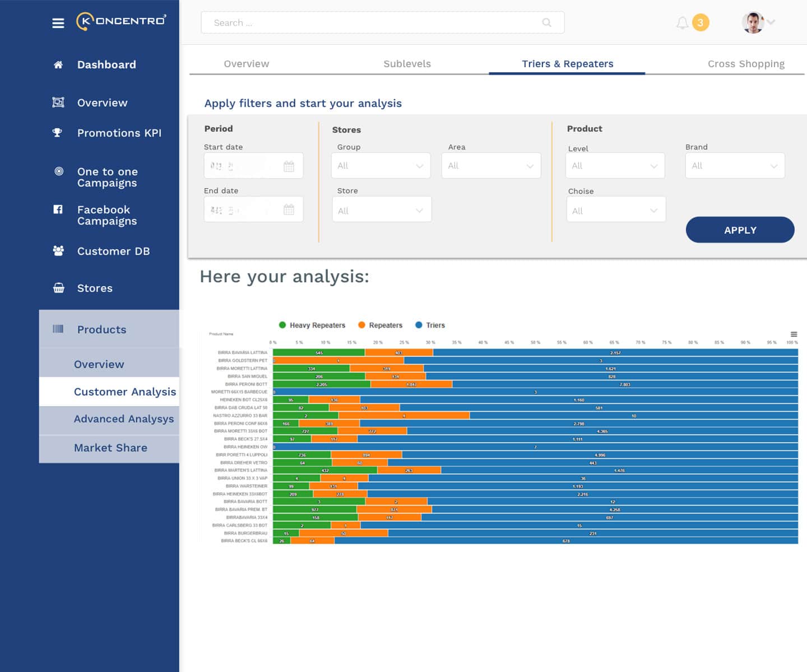Click 'BIRRA WARSTEINER' product label

coord(247,486)
